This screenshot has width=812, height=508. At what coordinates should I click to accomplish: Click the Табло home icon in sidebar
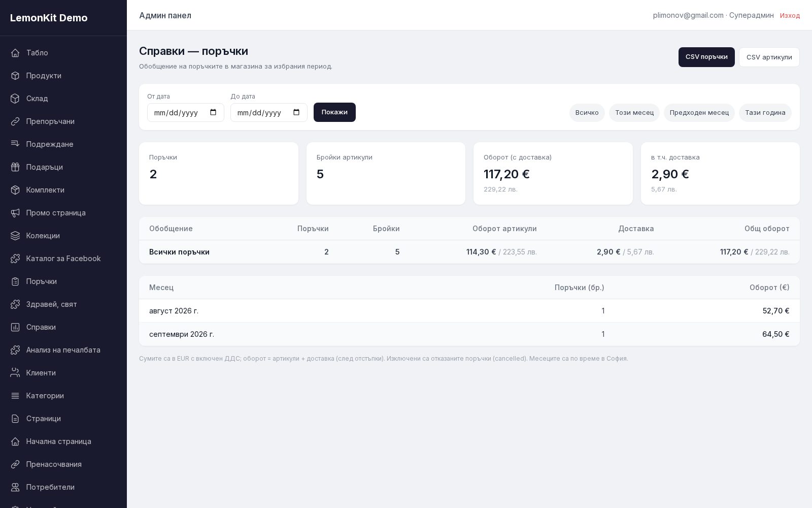tap(15, 53)
